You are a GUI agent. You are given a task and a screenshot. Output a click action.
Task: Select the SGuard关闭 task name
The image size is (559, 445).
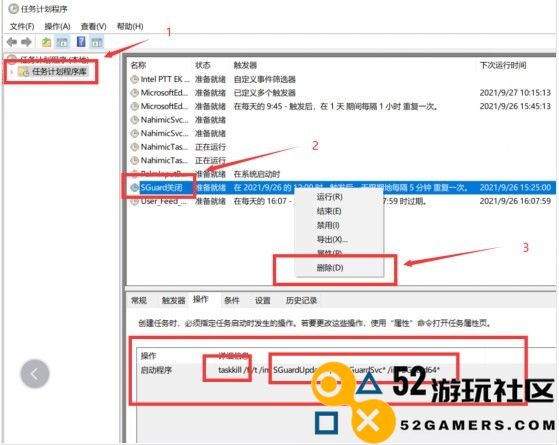click(161, 188)
